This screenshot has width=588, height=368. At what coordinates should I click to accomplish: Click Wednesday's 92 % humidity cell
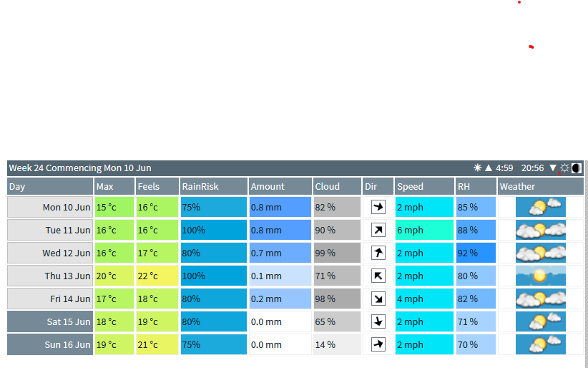coord(476,253)
